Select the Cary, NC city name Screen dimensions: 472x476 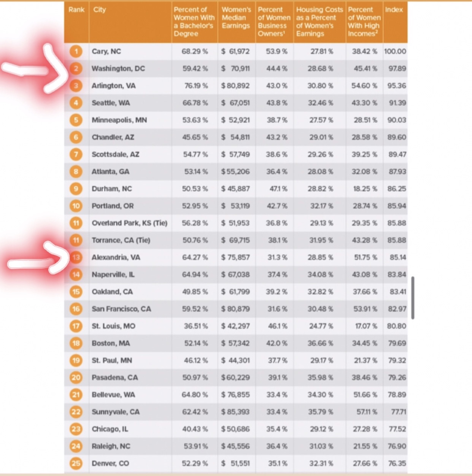point(106,51)
